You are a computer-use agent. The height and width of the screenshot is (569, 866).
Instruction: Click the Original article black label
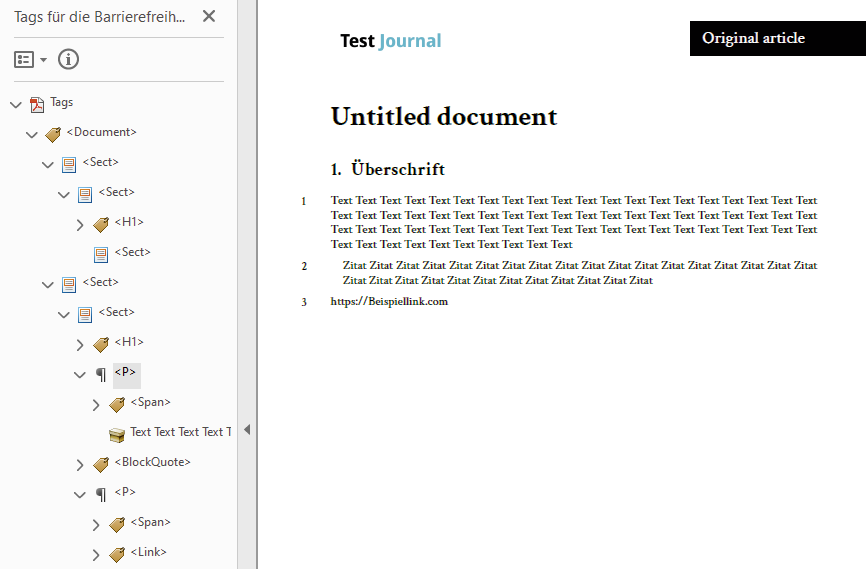(753, 38)
